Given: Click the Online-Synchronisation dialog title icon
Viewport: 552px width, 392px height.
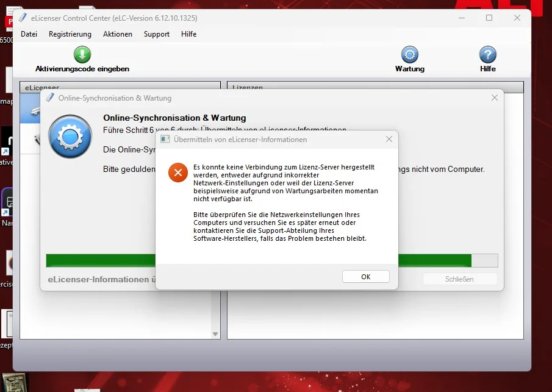Looking at the screenshot, I should click(50, 98).
